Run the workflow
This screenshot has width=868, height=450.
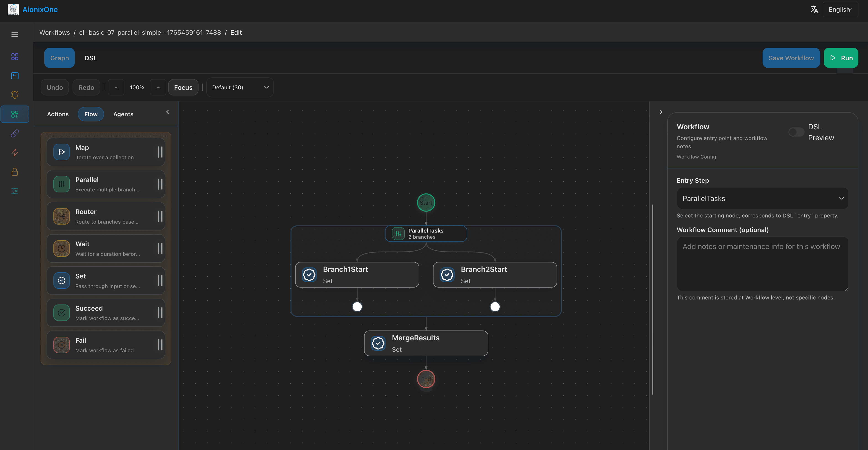tap(841, 58)
